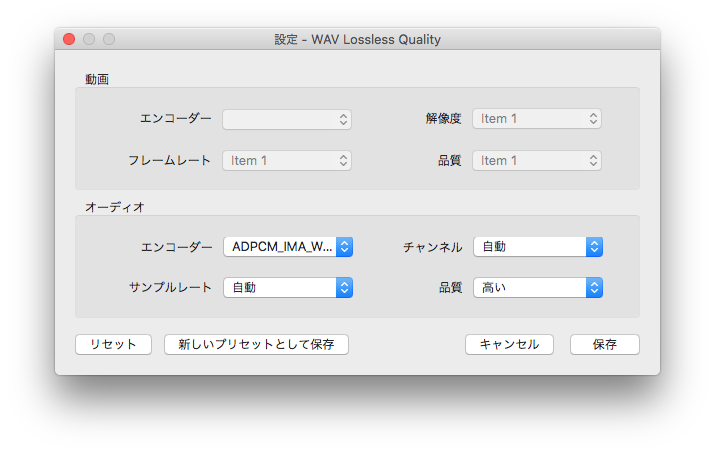The width and height of the screenshot is (717, 456).
Task: Click the 解像度 dropdown showing Item 1
Action: click(537, 119)
